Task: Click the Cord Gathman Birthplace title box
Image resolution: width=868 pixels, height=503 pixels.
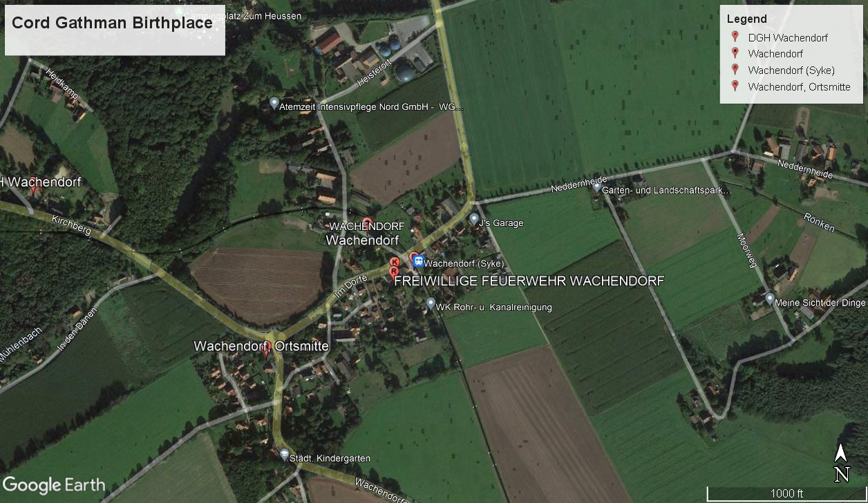Action: [x=115, y=30]
